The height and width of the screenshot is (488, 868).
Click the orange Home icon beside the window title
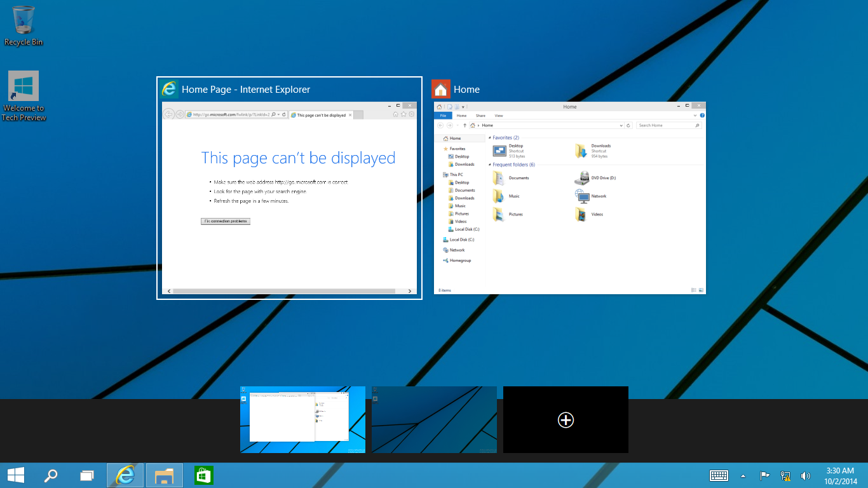point(441,89)
